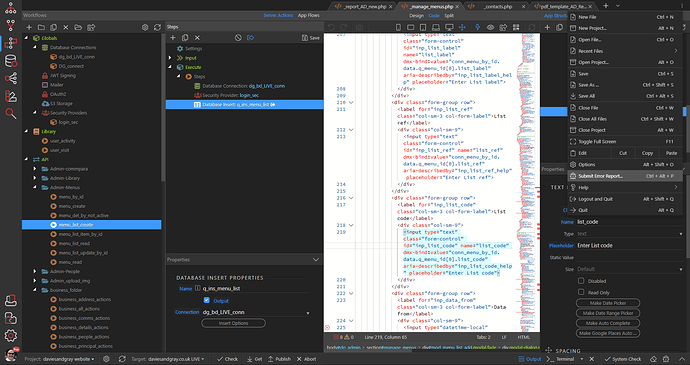
Task: Select desktop monitor viewport icon
Action: [449, 27]
